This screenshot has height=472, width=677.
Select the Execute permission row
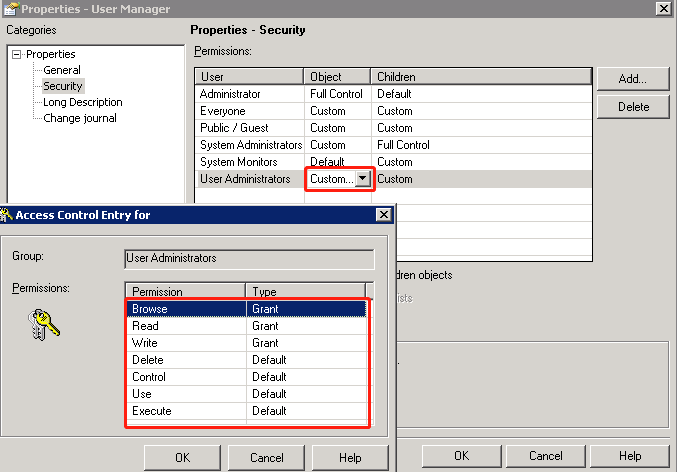point(185,411)
